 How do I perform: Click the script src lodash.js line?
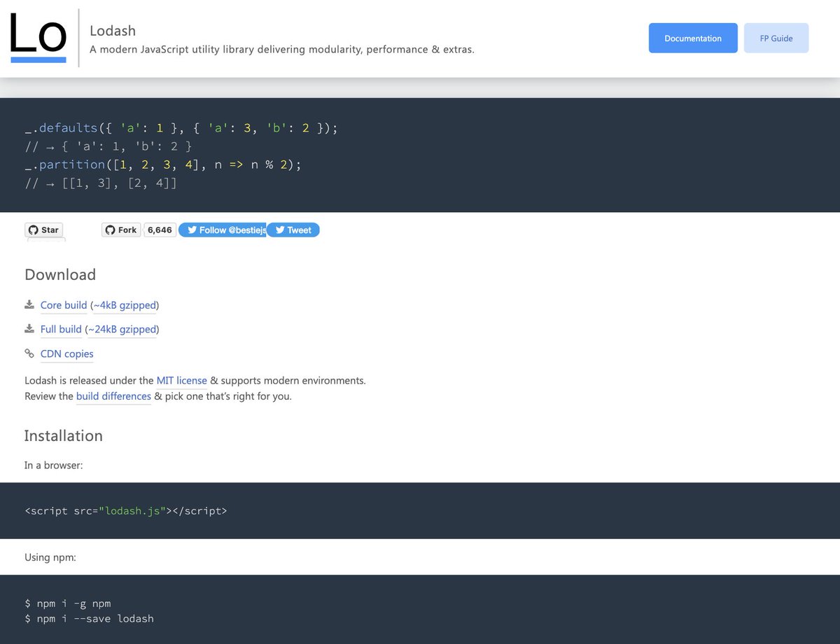pos(126,510)
